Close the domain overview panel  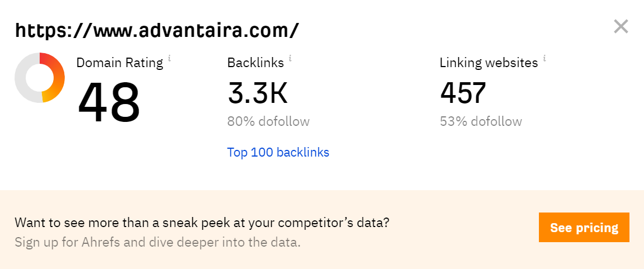[621, 26]
